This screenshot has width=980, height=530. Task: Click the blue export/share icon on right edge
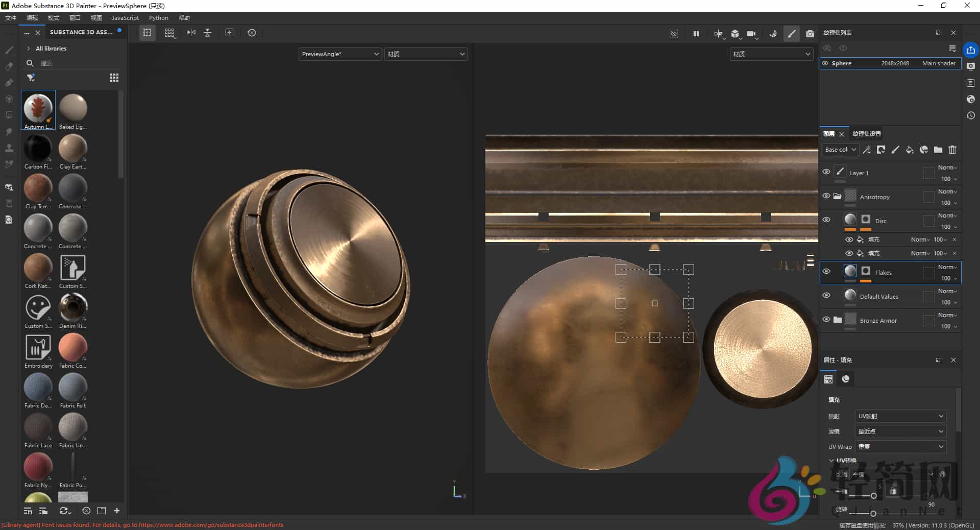[970, 50]
